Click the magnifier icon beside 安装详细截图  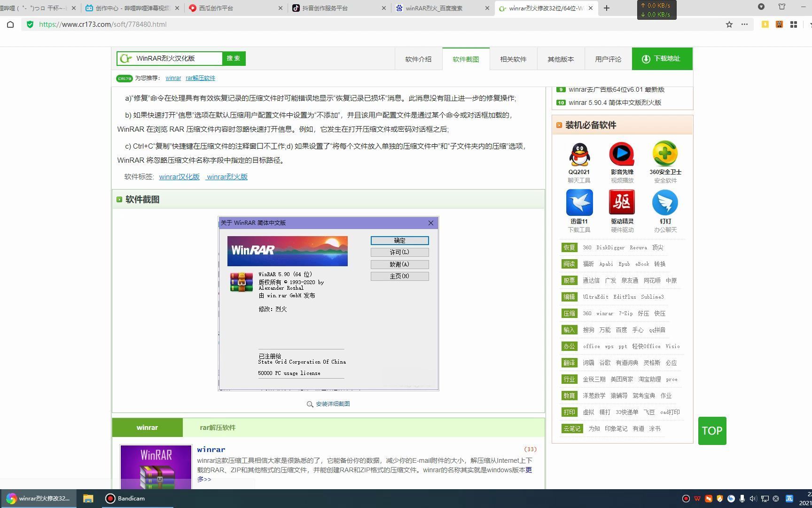coord(310,404)
